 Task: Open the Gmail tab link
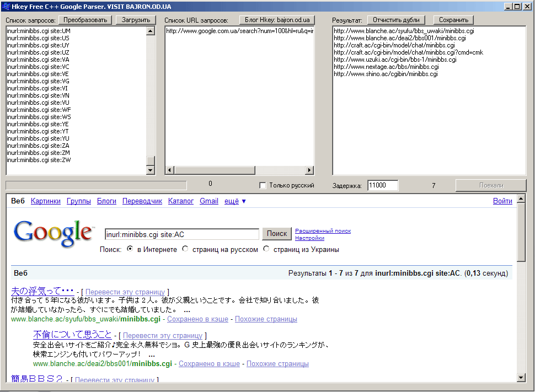pyautogui.click(x=209, y=201)
